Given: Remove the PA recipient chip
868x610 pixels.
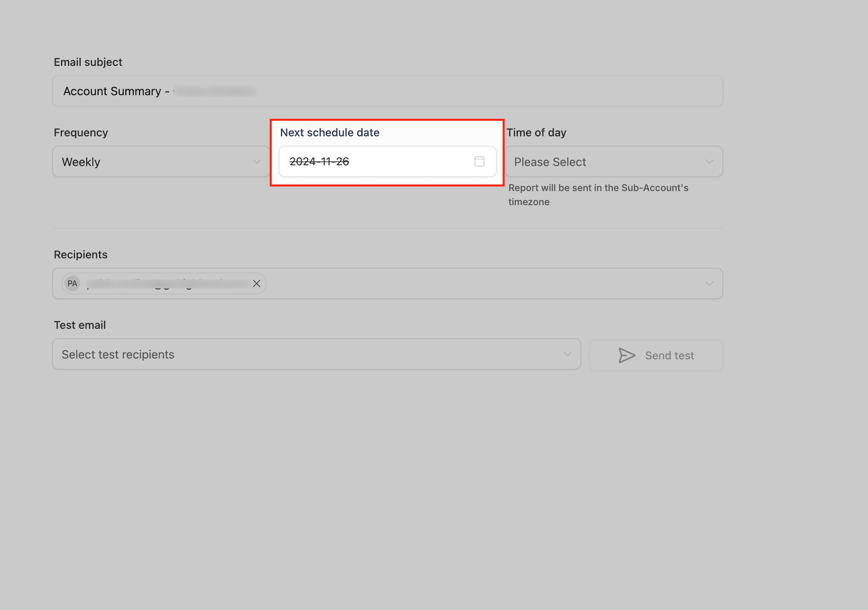Looking at the screenshot, I should pyautogui.click(x=256, y=284).
